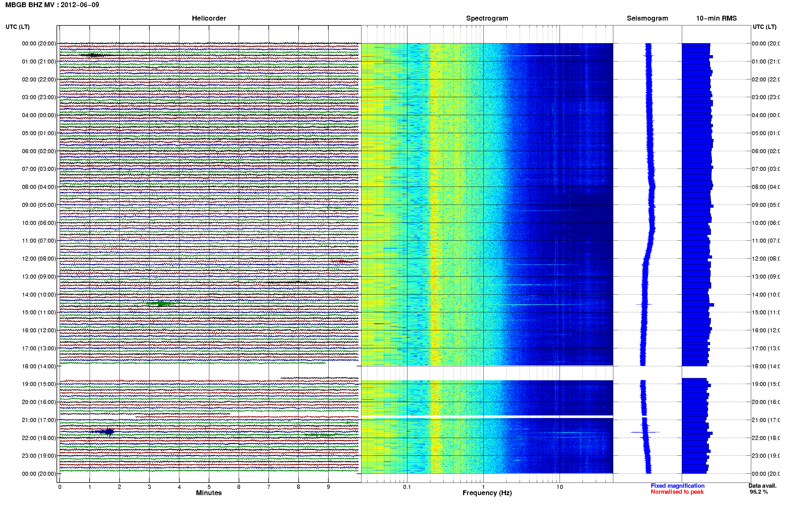Click the '12:00 (08:00)' left time label
The width and height of the screenshot is (812, 508).
39,259
